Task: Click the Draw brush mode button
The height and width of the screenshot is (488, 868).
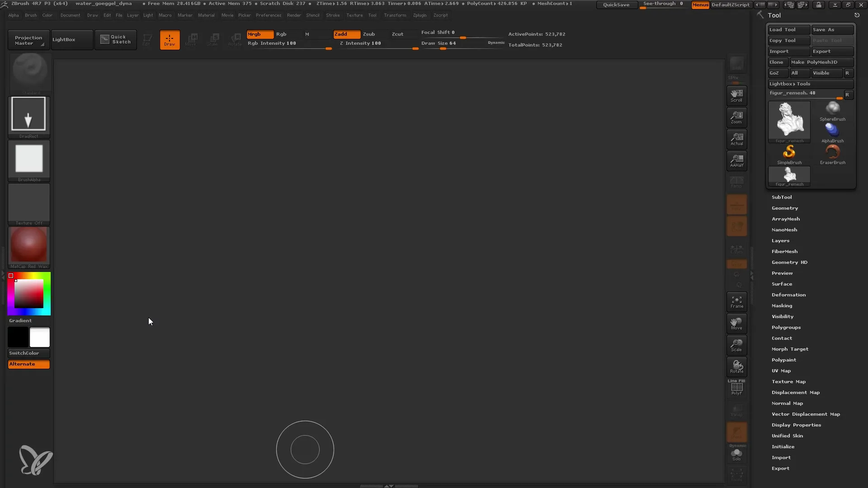Action: [170, 40]
